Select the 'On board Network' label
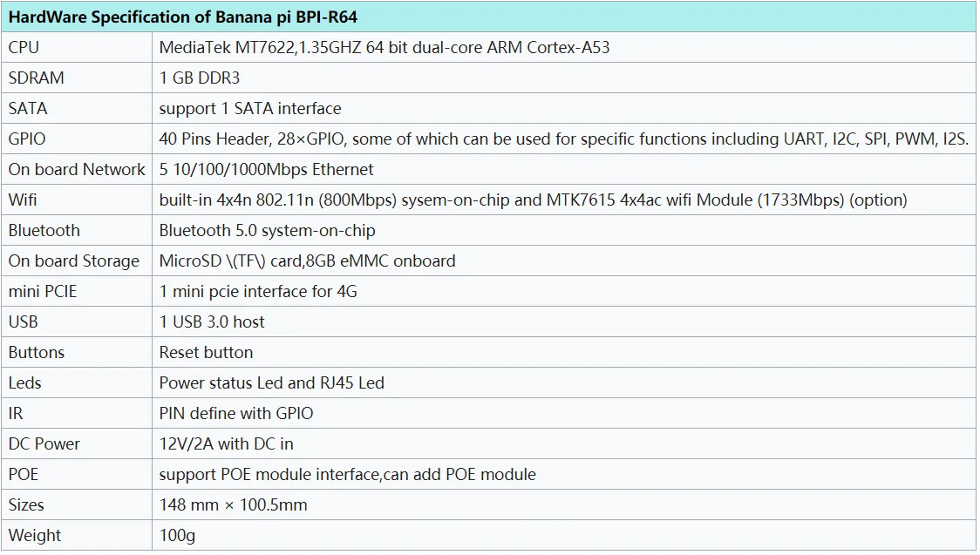 pyautogui.click(x=76, y=169)
